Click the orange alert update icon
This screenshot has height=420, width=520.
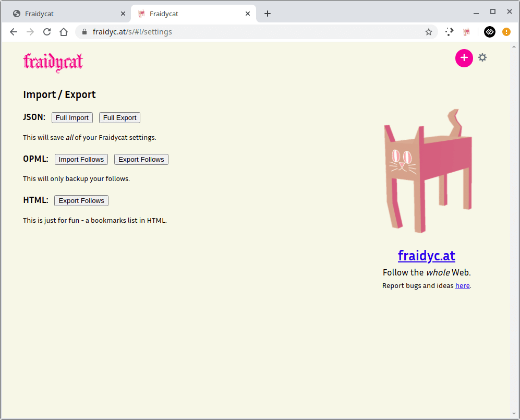click(x=506, y=32)
